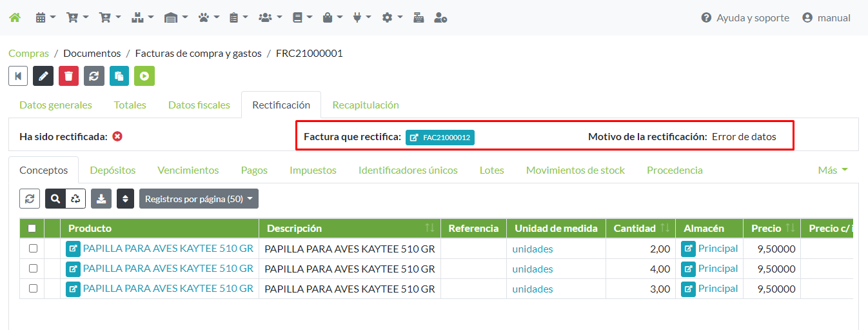Open the Impuestos sub-tab

pos(313,170)
